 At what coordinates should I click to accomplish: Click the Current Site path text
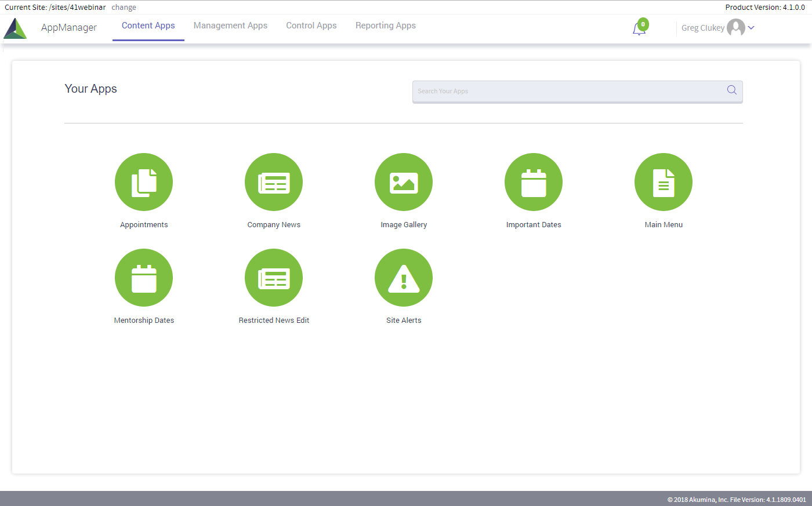[55, 8]
